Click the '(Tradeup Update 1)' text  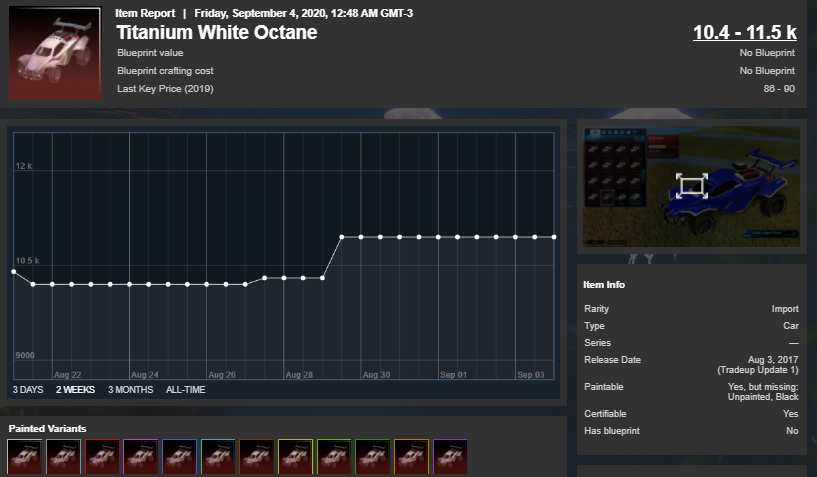(758, 370)
